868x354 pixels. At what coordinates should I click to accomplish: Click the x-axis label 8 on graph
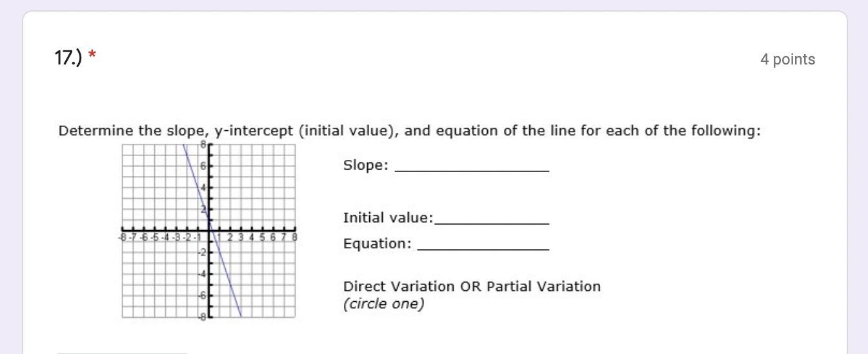(x=295, y=238)
